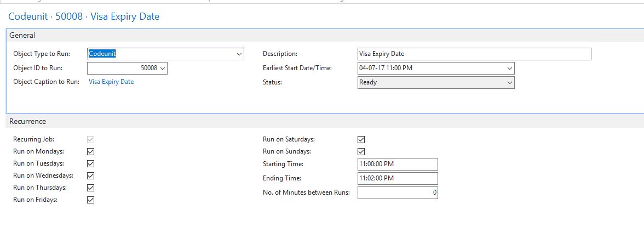The width and height of the screenshot is (644, 238).
Task: Toggle the Run on Sundays checkbox
Action: [x=361, y=152]
